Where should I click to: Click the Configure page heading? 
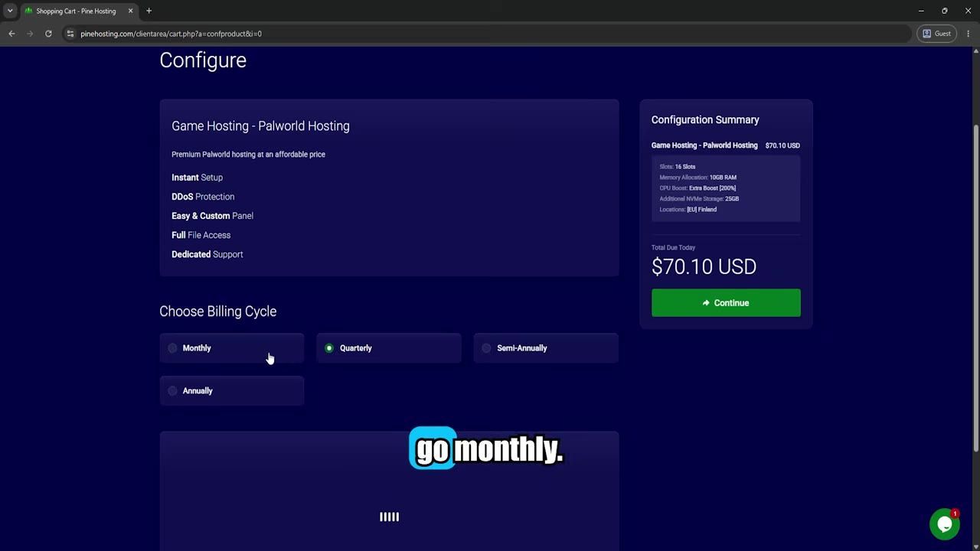[203, 60]
